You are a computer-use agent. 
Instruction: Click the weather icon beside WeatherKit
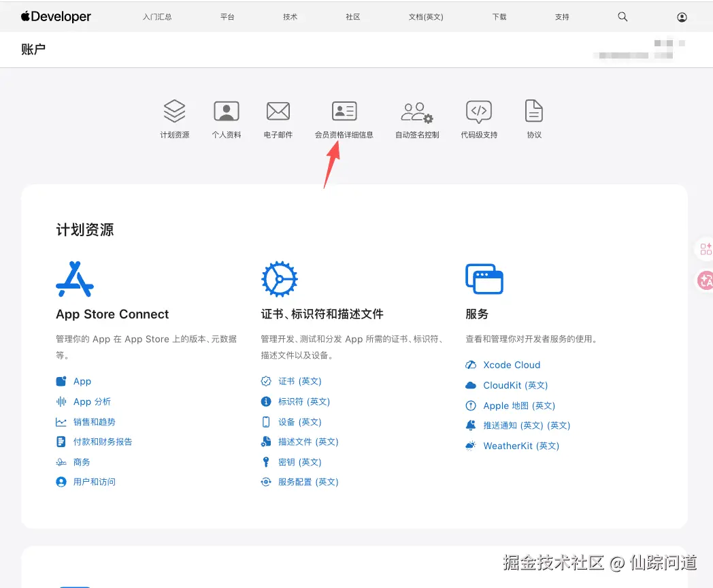click(x=471, y=446)
